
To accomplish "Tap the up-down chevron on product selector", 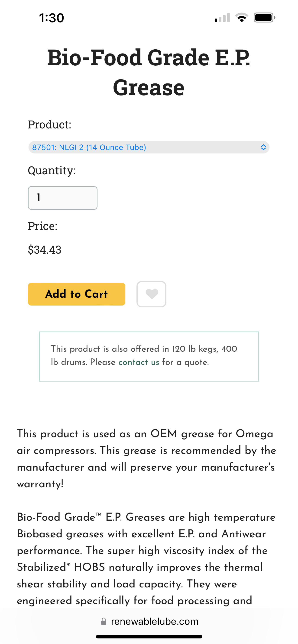I will [x=263, y=147].
